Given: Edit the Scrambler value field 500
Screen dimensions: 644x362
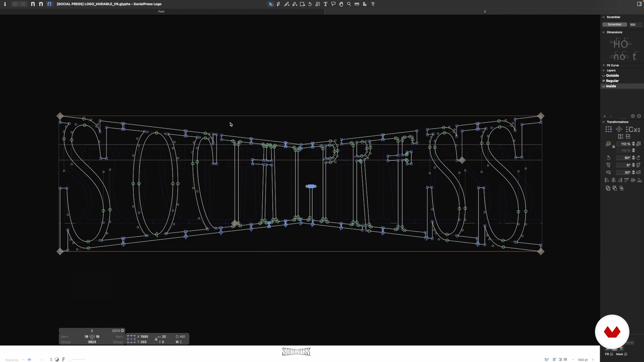Looking at the screenshot, I should point(635,24).
